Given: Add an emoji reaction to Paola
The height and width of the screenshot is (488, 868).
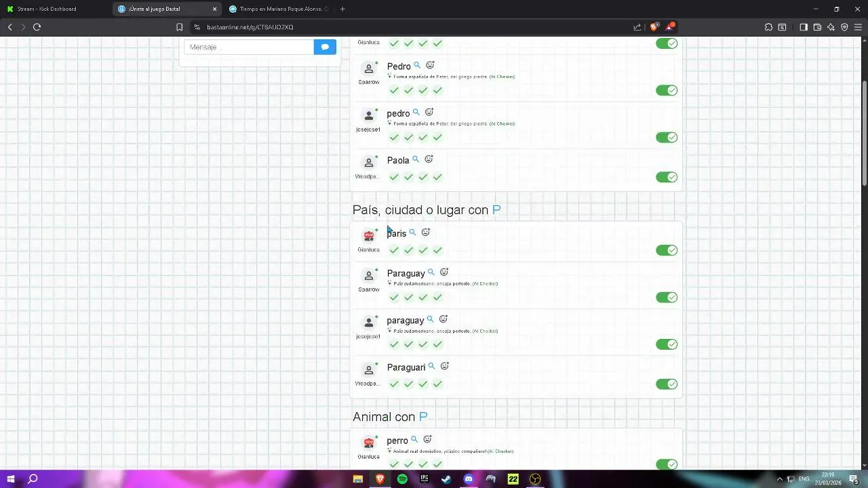Looking at the screenshot, I should 429,160.
